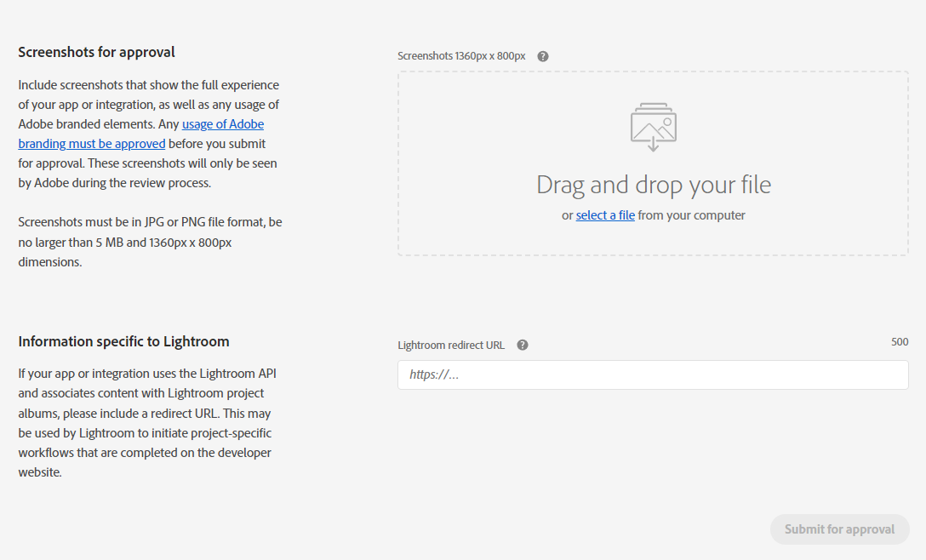This screenshot has height=560, width=926.
Task: Focus the Lightroom redirect URL input field
Action: [x=653, y=375]
